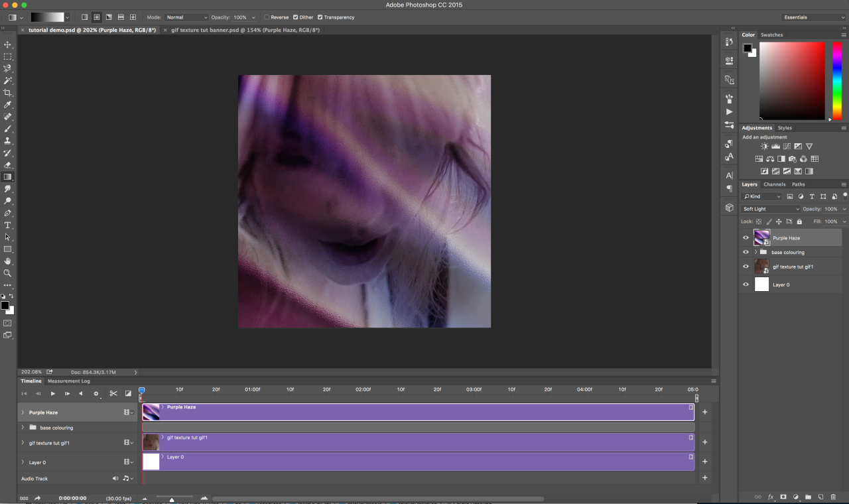The height and width of the screenshot is (504, 849).
Task: Click the Split at Playhead scissors icon
Action: (113, 393)
